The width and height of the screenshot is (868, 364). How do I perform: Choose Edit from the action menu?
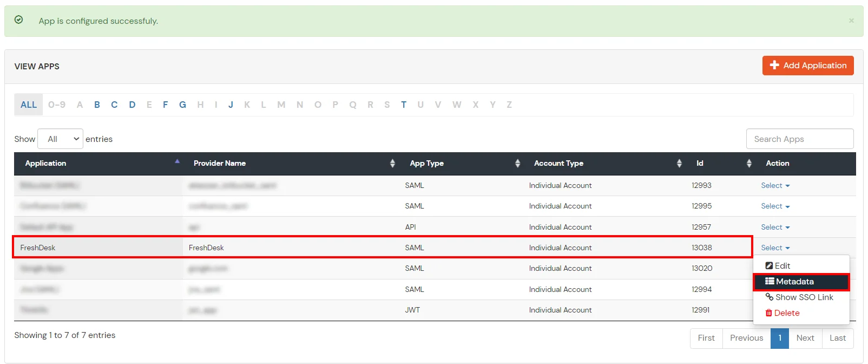coord(801,266)
